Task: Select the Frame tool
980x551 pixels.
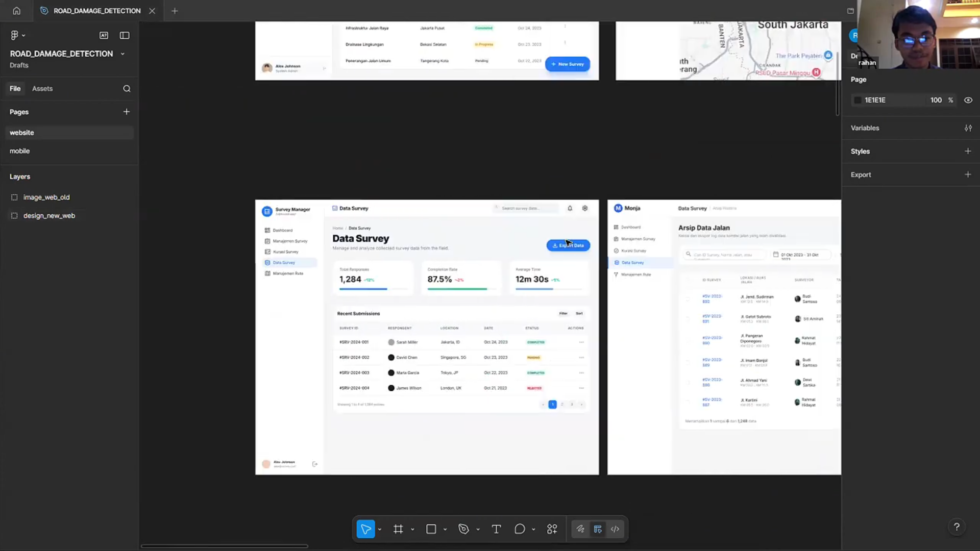Action: coord(398,529)
